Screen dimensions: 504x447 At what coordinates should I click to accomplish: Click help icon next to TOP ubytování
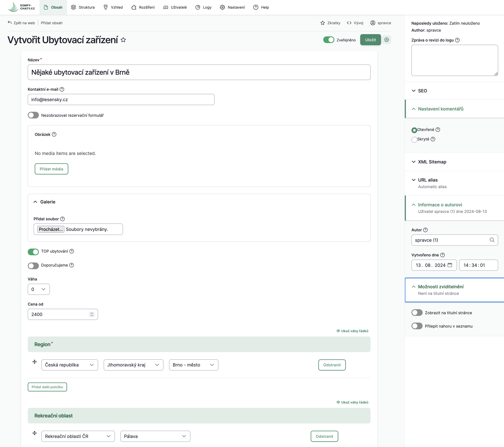[72, 251]
